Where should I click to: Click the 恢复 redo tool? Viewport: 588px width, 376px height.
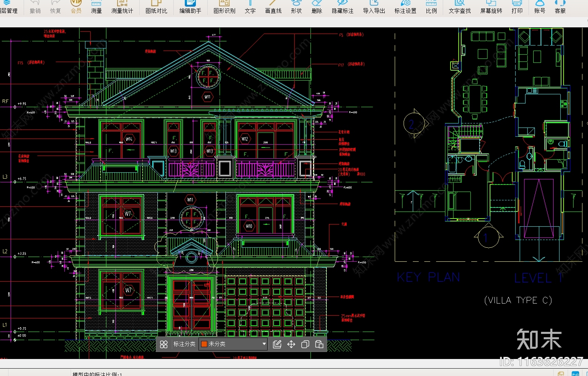55,7
